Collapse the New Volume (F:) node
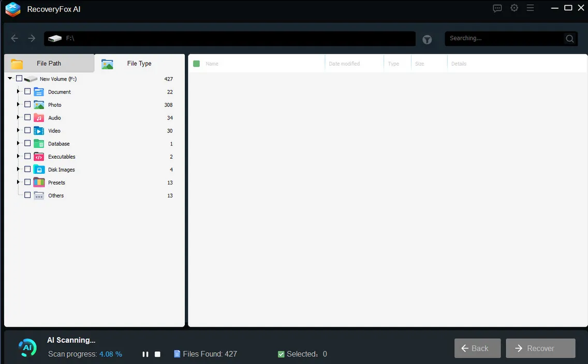The height and width of the screenshot is (364, 588). pos(10,79)
